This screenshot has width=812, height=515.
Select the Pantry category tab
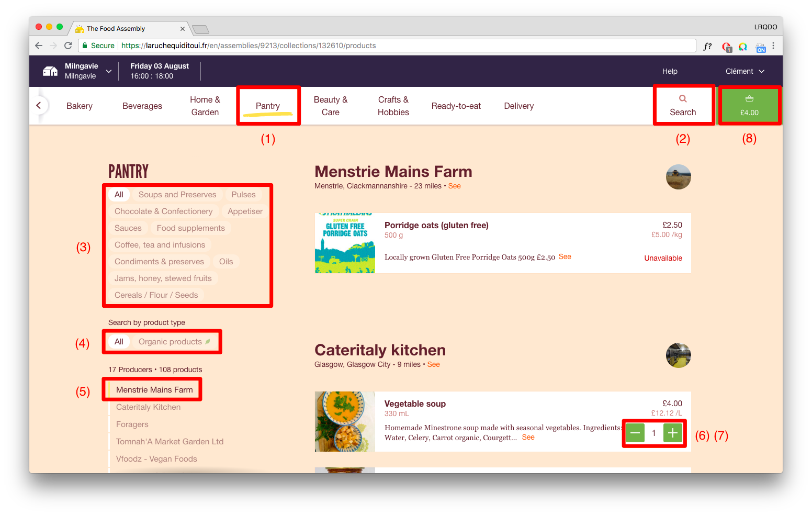pos(268,106)
